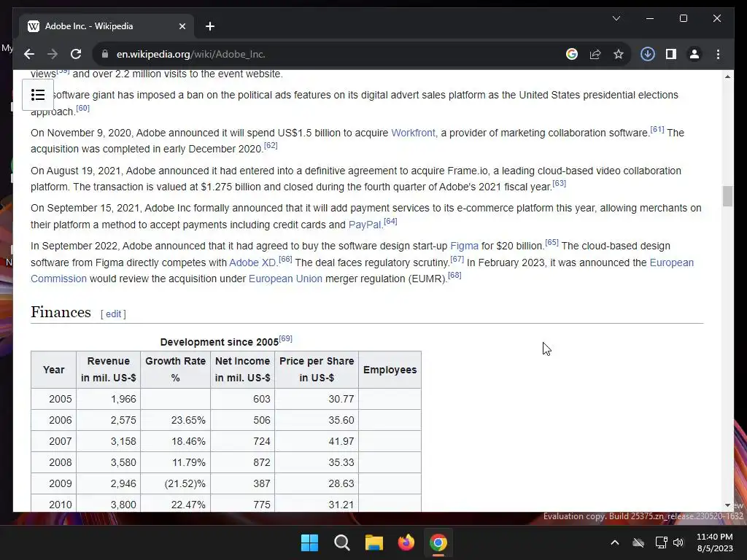747x560 pixels.
Task: Click the 31.21 share price cell
Action: (317, 505)
